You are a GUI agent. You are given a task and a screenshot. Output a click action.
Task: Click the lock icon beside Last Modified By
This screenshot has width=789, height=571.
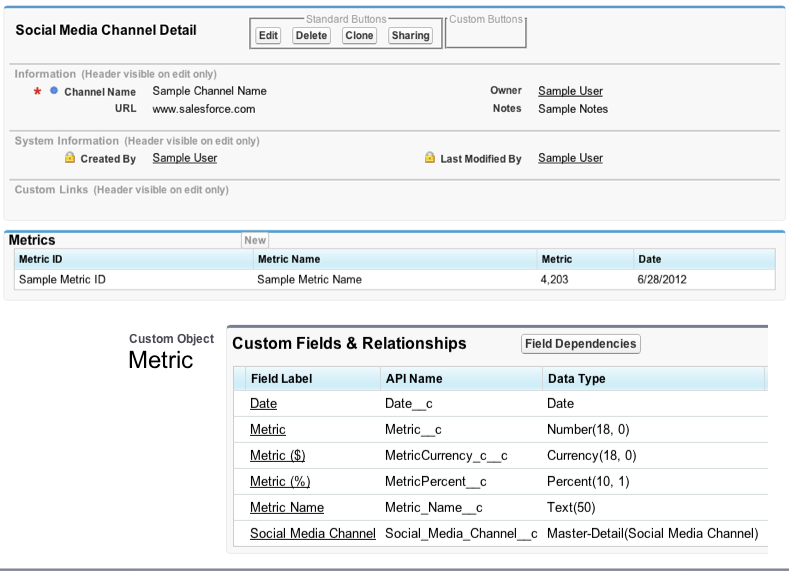[x=430, y=158]
